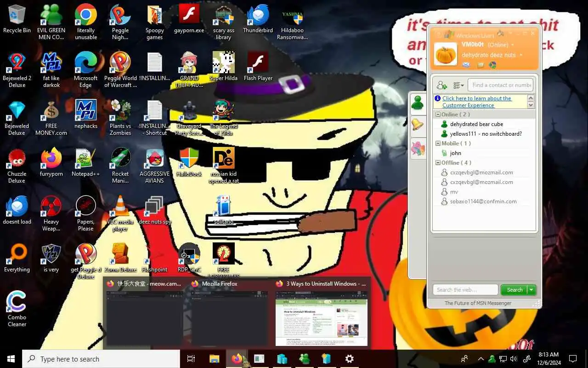Image resolution: width=588 pixels, height=368 pixels.
Task: Click the Find a contact search field
Action: point(501,85)
